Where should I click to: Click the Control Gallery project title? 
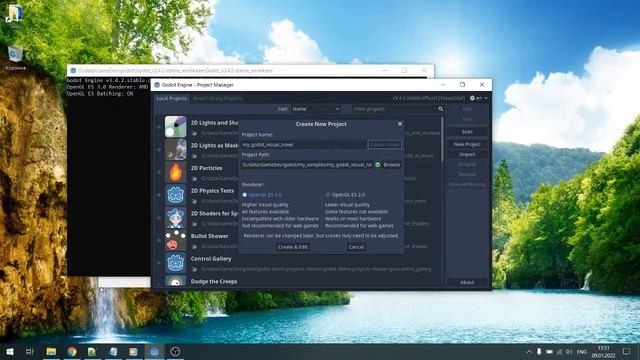[211, 259]
